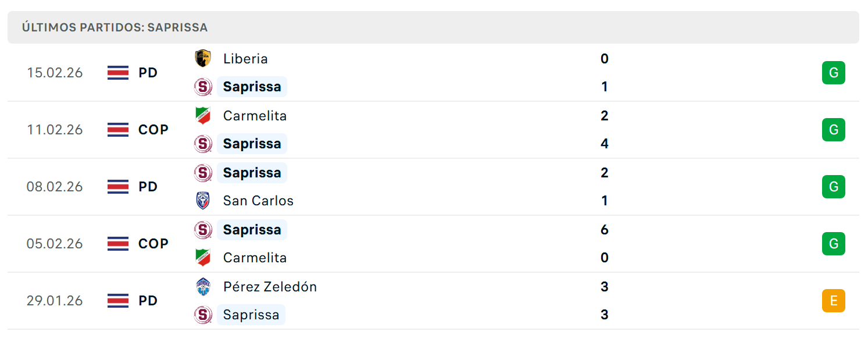Click the Costa Rica flag beside the 05.02.26 COP match
The width and height of the screenshot is (868, 342).
tap(118, 244)
